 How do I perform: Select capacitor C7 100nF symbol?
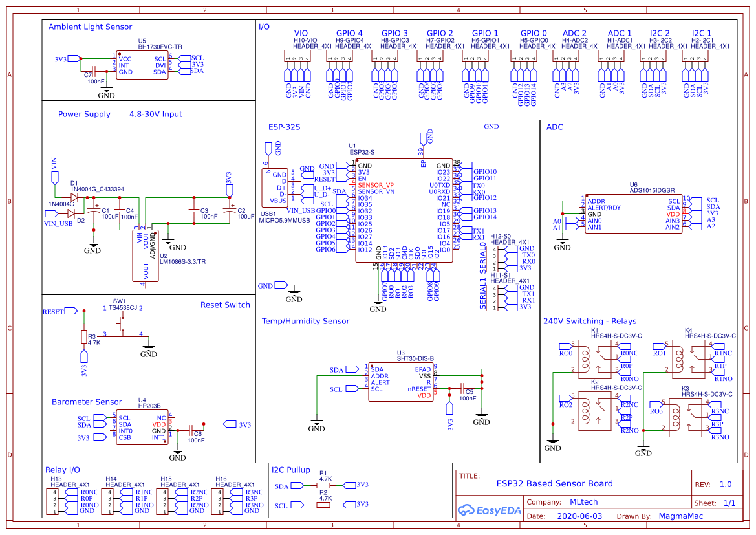(94, 72)
